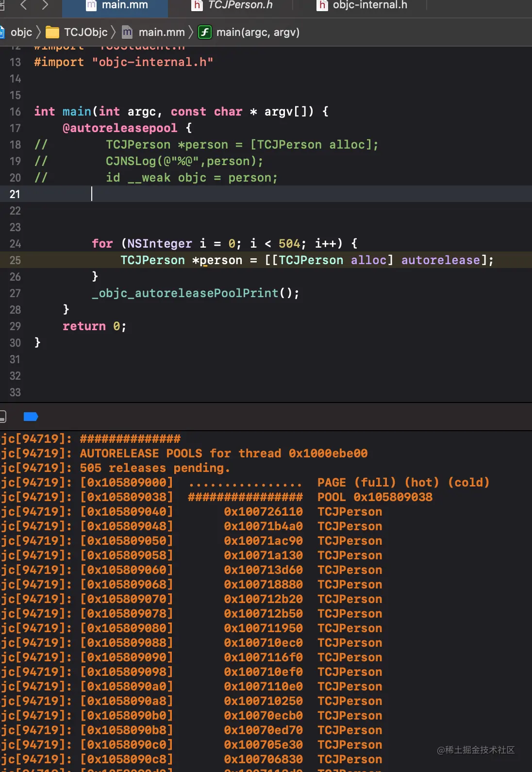Open main(argc, argv) function breadcrumb
The width and height of the screenshot is (532, 772).
coord(258,33)
